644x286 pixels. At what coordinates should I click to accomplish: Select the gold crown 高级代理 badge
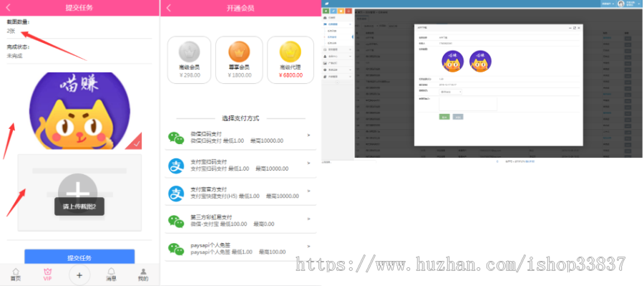click(291, 52)
